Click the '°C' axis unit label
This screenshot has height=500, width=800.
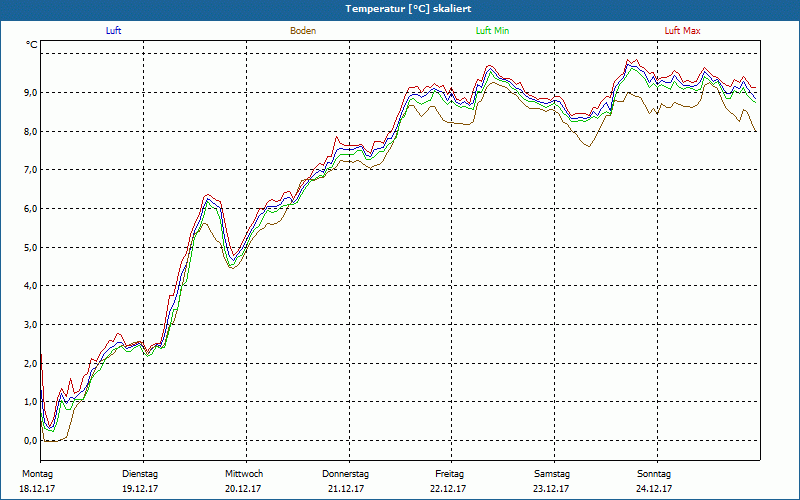(32, 45)
